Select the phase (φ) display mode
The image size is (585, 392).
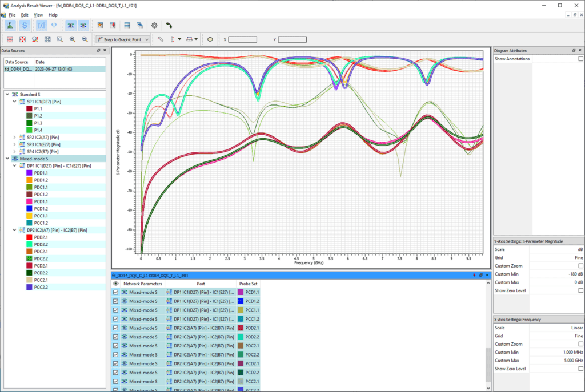tap(53, 25)
